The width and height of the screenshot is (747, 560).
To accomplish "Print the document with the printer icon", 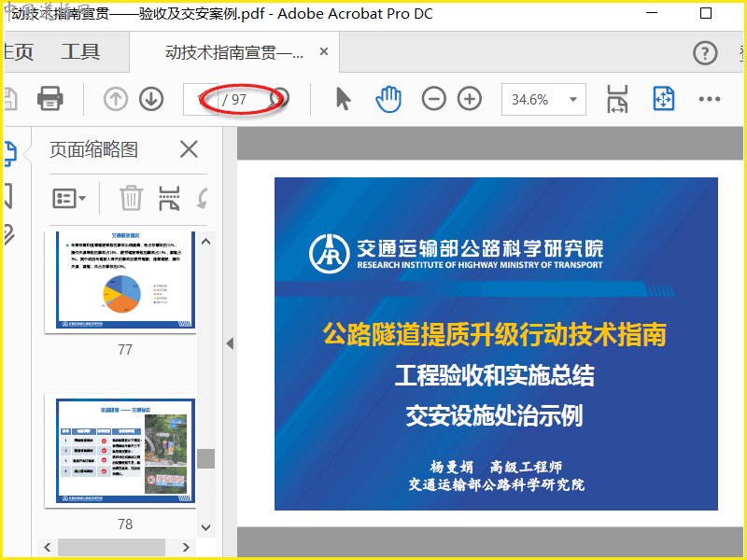I will tap(50, 99).
